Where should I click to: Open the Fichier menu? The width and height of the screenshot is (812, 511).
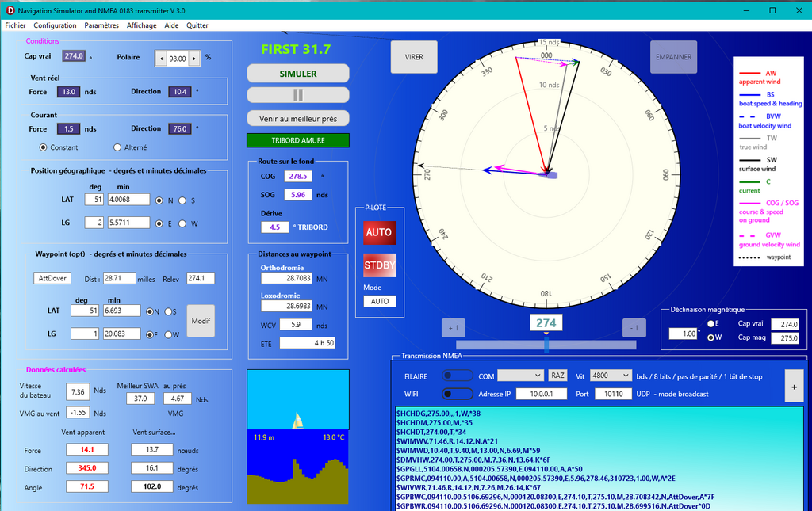[x=15, y=25]
